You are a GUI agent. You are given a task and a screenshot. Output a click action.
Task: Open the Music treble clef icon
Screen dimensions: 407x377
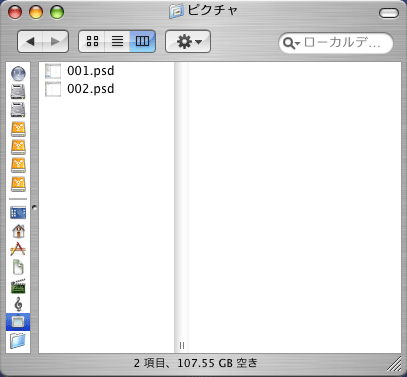point(19,304)
